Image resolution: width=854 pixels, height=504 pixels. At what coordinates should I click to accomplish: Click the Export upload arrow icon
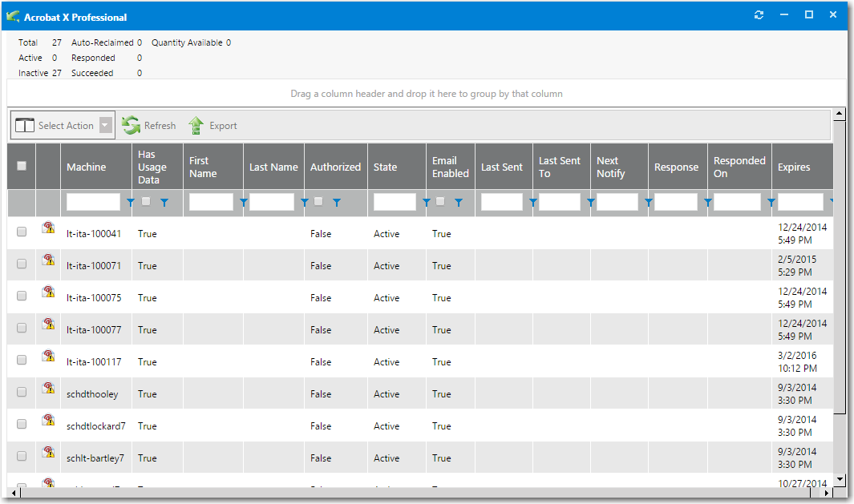coord(196,126)
